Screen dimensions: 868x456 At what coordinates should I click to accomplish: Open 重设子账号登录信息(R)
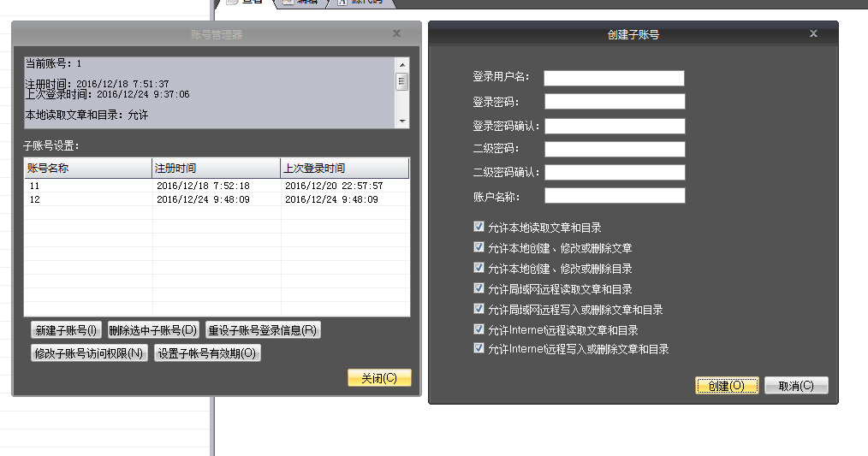[x=263, y=330]
